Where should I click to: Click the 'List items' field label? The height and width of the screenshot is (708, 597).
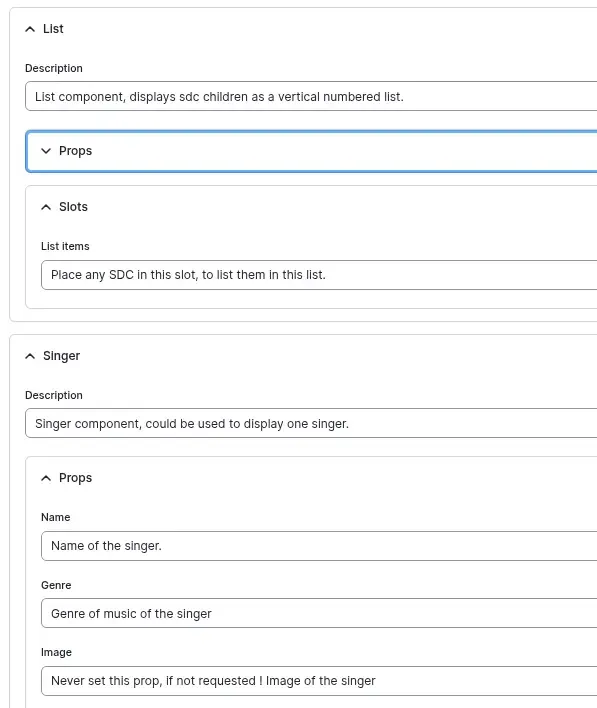point(65,246)
